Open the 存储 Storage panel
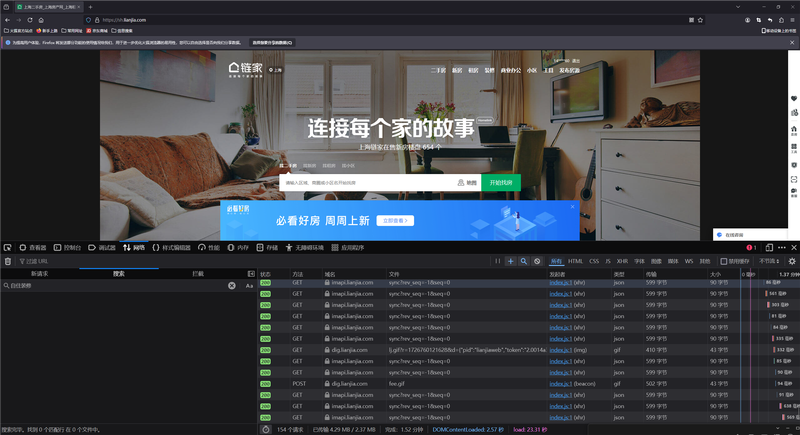The height and width of the screenshot is (435, 800). coord(267,247)
